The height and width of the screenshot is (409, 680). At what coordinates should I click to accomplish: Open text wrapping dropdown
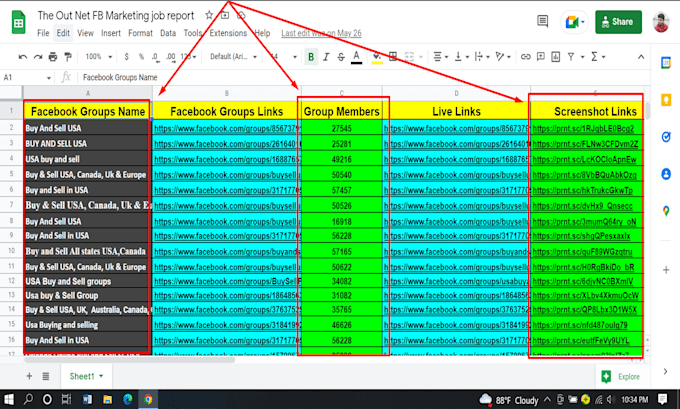coord(482,57)
